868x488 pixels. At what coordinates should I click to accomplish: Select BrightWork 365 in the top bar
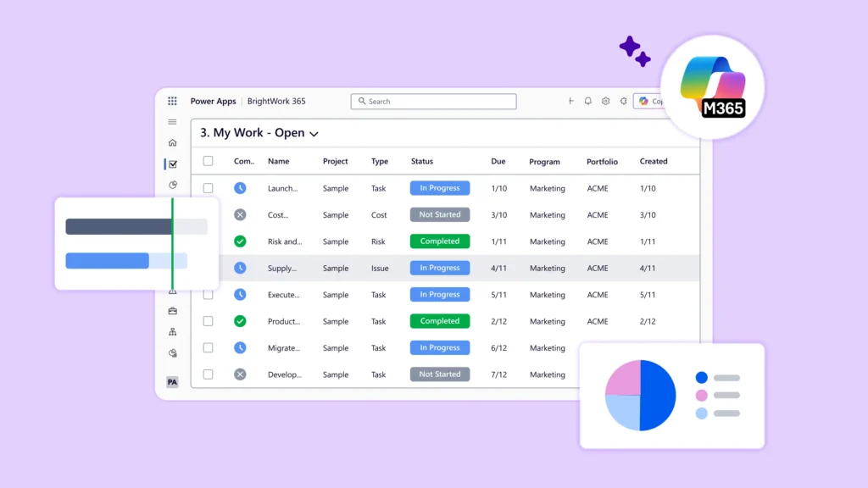tap(275, 101)
